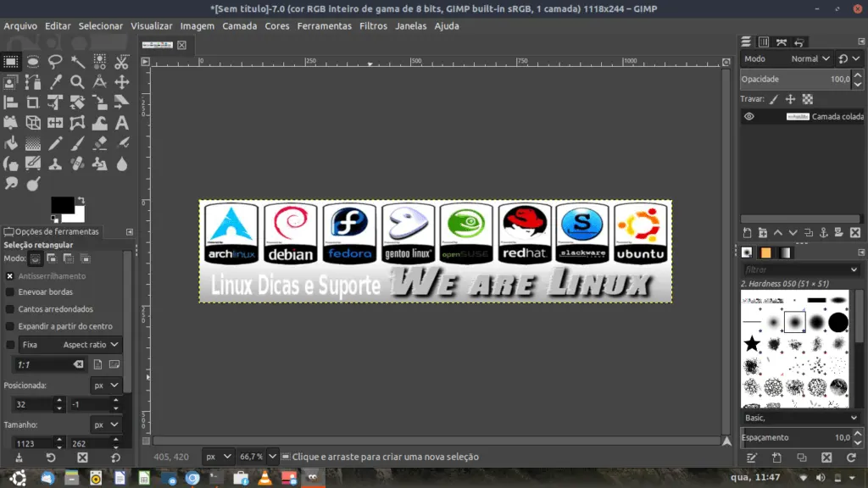Delete the layer with the X button
868x488 pixels.
point(854,233)
